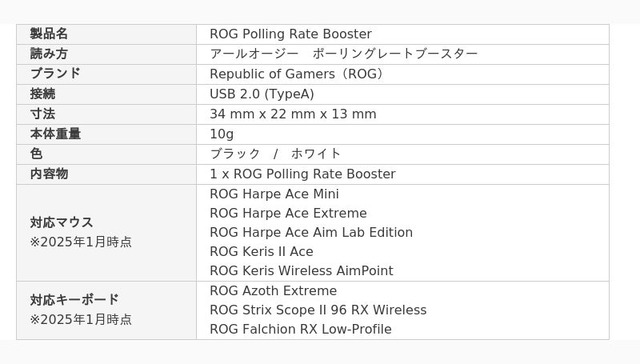Select ROG Harpe Ace Extreme entry
The height and width of the screenshot is (364, 640).
[288, 213]
